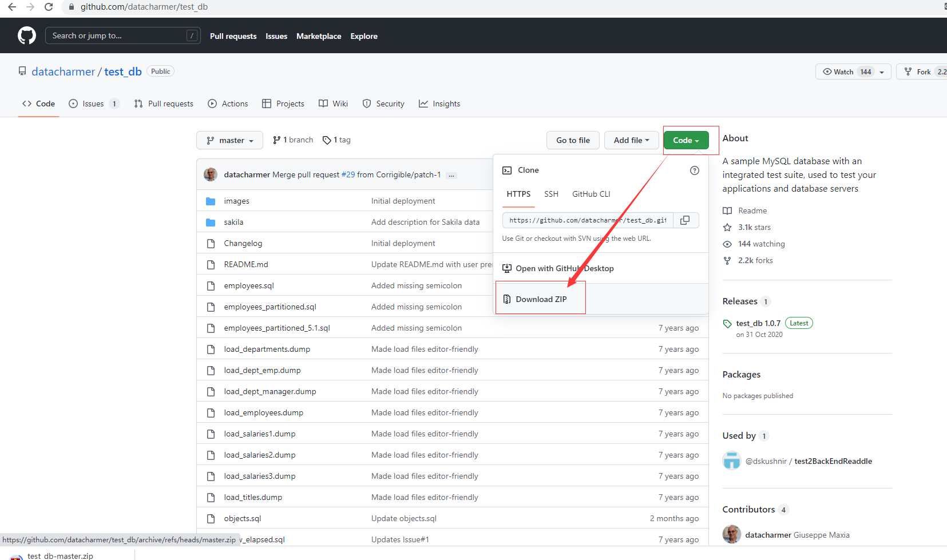Open the images folder
The height and width of the screenshot is (560, 947).
[x=236, y=201]
